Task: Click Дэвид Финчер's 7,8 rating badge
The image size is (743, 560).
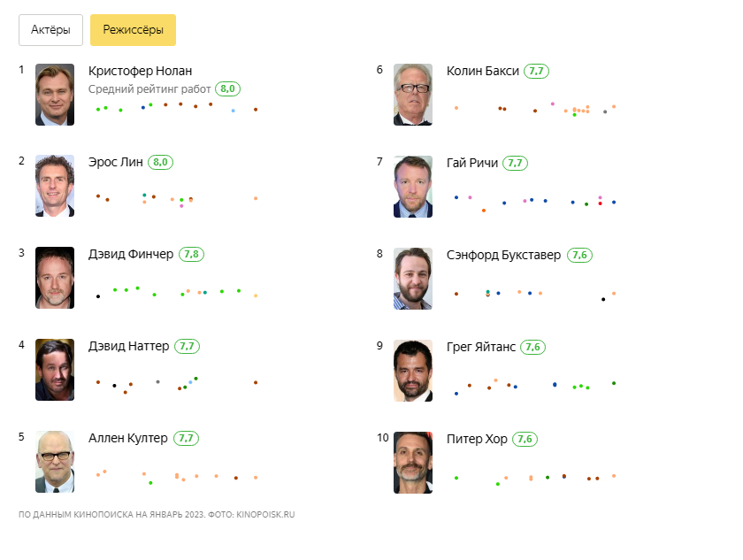Action: 192,255
